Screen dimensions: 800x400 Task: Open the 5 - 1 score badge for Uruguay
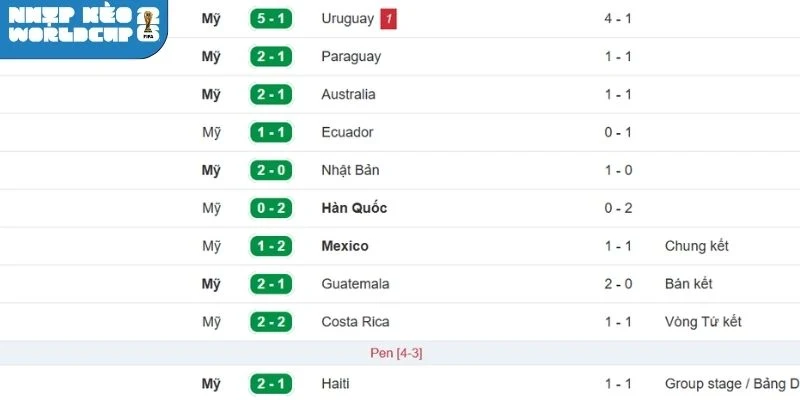pyautogui.click(x=270, y=19)
